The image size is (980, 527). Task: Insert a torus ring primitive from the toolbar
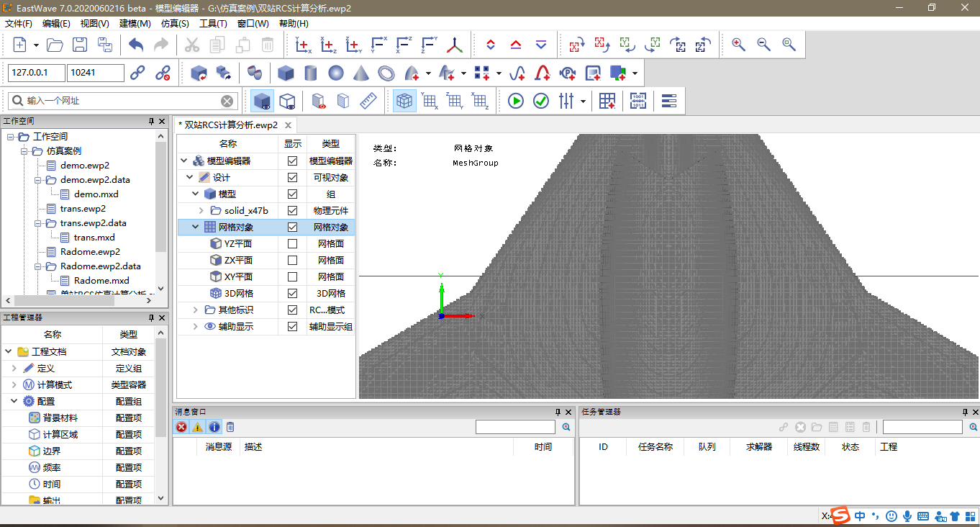point(386,73)
